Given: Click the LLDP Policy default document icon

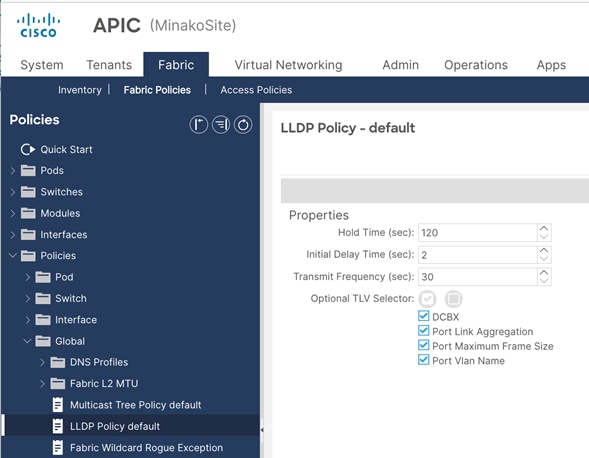Looking at the screenshot, I should [58, 426].
